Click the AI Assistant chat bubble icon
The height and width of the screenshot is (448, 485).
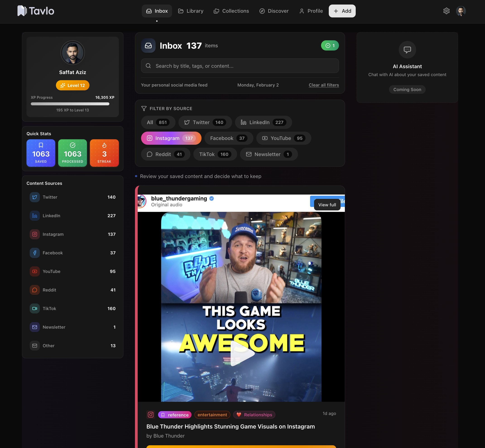click(407, 50)
